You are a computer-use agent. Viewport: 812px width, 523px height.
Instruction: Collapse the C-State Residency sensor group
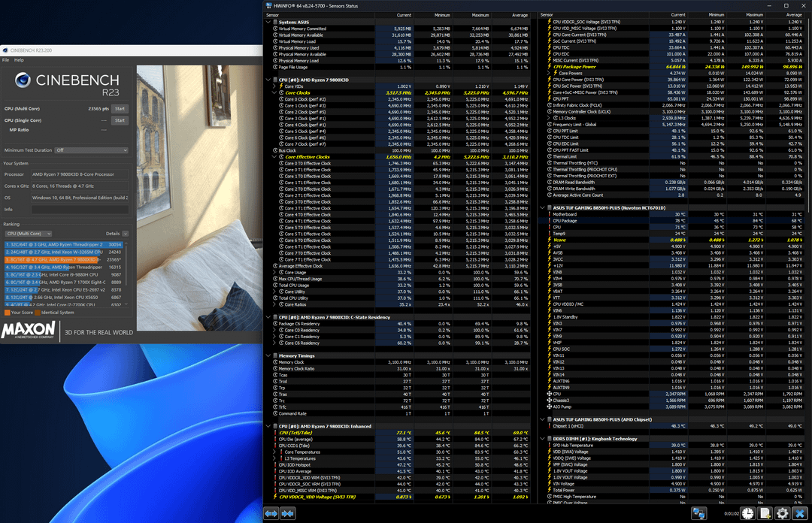click(x=268, y=317)
